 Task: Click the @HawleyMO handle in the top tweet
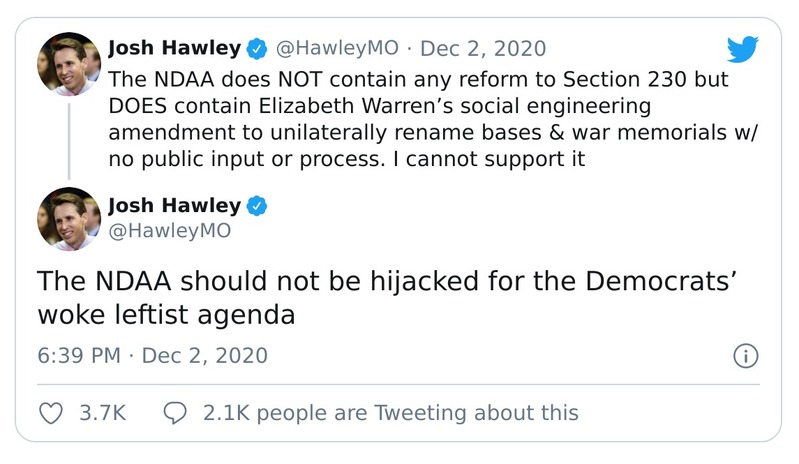pos(336,48)
